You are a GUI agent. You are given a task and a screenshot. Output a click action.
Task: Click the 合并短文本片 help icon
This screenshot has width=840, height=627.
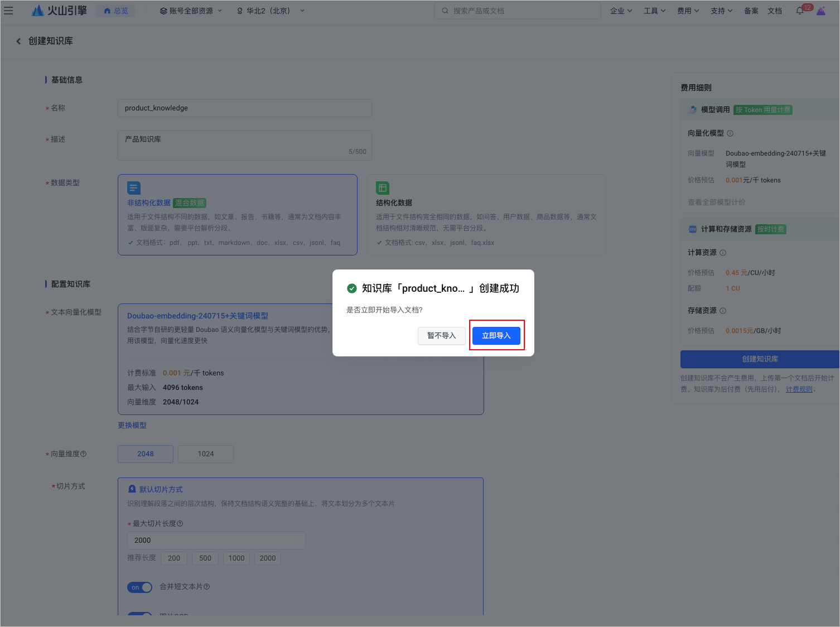[x=207, y=587]
